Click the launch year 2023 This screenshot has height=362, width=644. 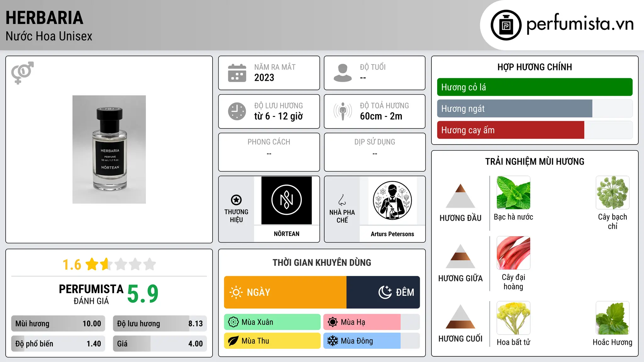tap(264, 78)
